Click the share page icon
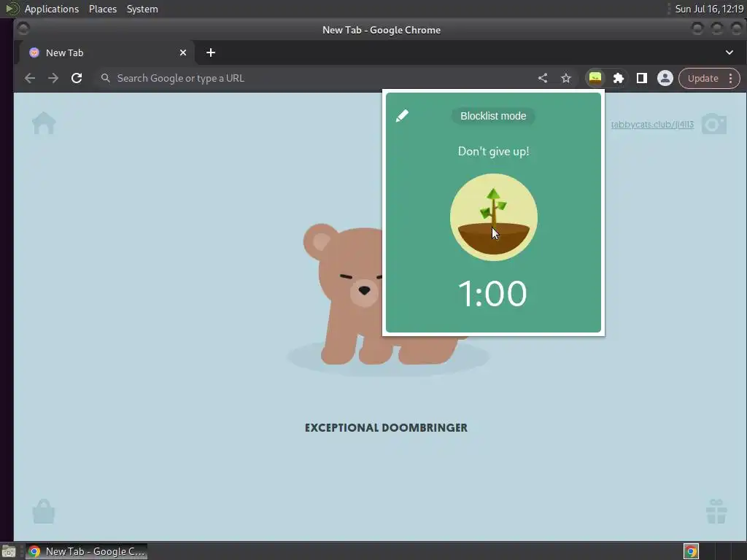 (543, 78)
